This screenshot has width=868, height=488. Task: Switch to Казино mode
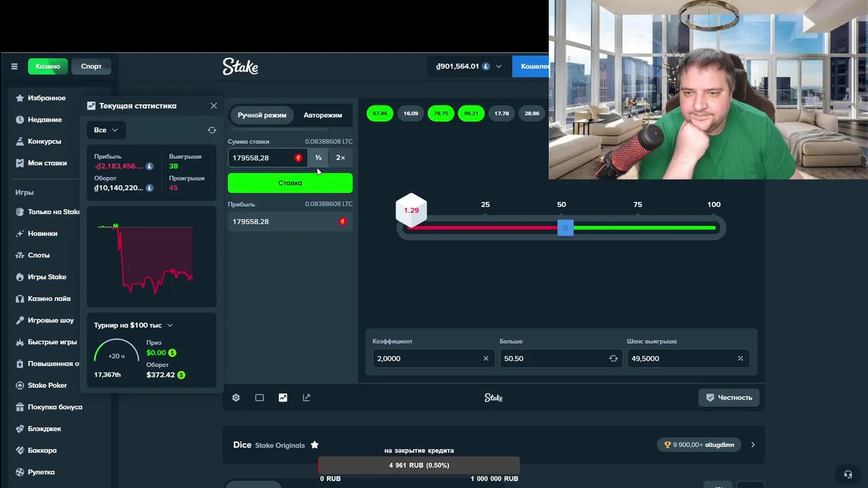coord(47,66)
